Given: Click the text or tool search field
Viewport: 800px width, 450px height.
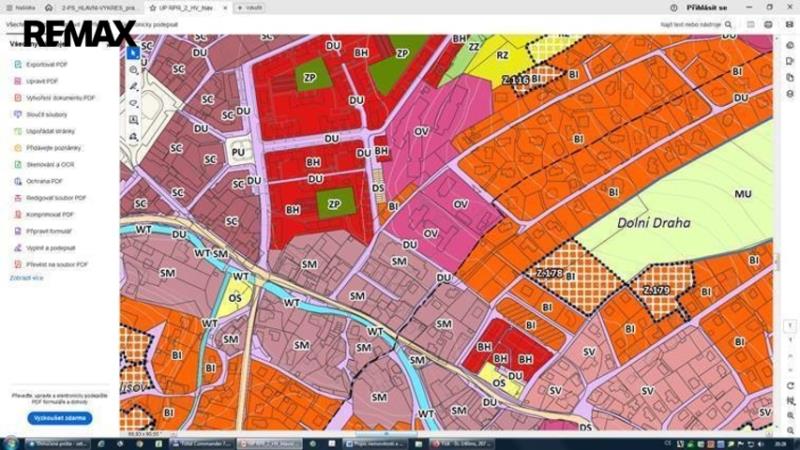Looking at the screenshot, I should click(x=689, y=24).
